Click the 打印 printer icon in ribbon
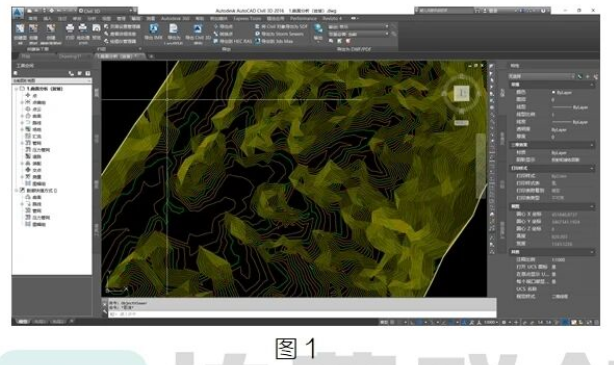This screenshot has width=614, height=365. (70, 28)
